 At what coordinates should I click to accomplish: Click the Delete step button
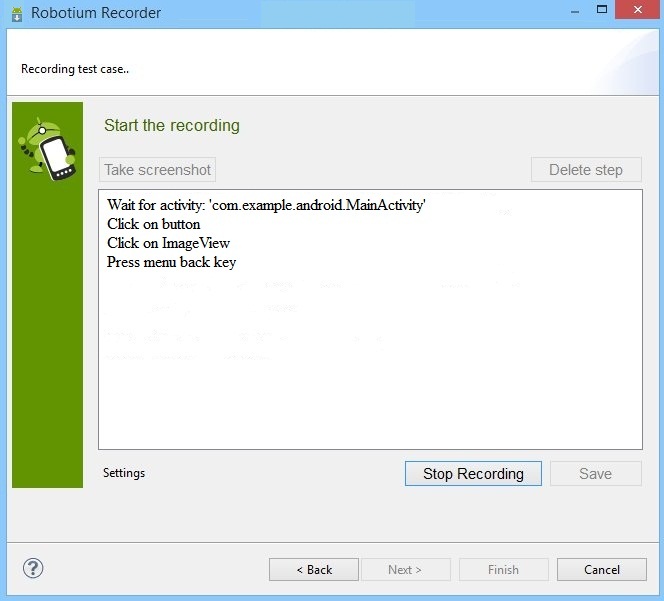point(586,170)
